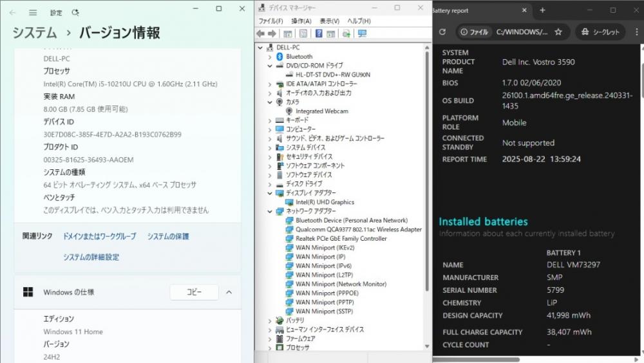
Task: Open the システムの詳細設定 link
Action: pos(91,257)
